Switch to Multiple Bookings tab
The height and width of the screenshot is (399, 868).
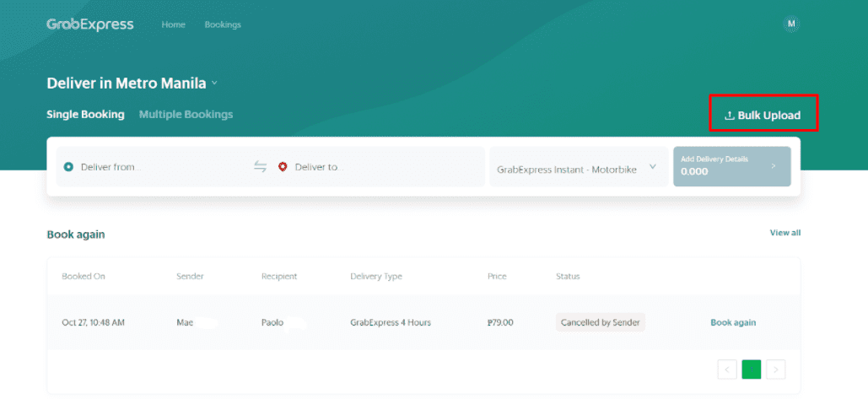(186, 115)
